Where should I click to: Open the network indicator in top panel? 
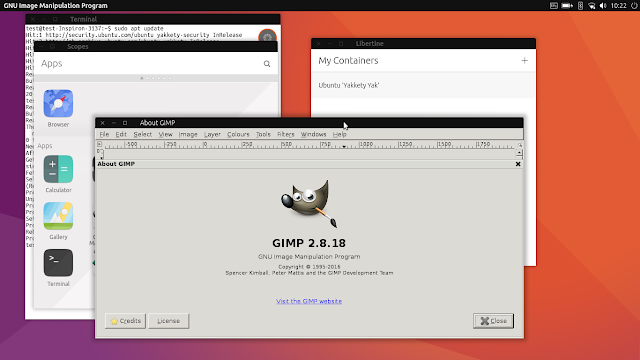pyautogui.click(x=592, y=5)
